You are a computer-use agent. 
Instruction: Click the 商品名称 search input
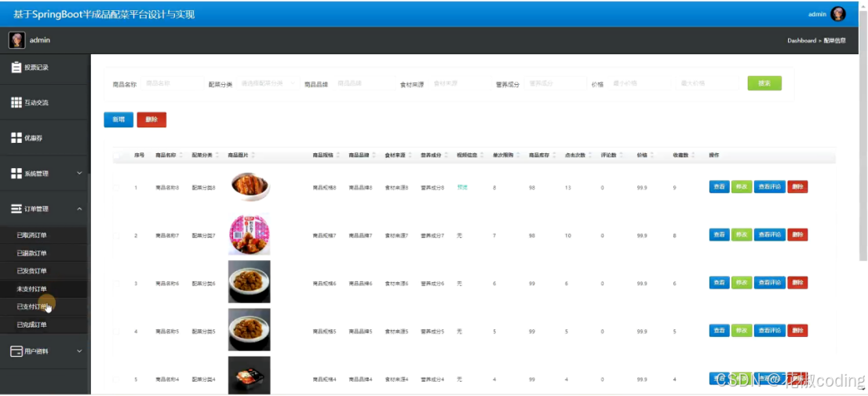click(x=172, y=83)
